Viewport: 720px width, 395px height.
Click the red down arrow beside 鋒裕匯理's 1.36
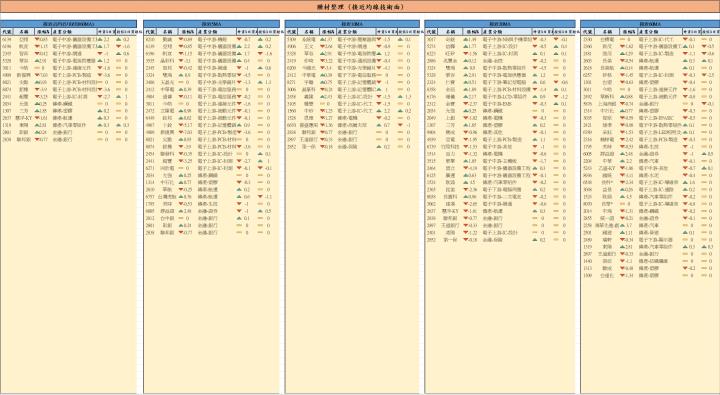[322, 125]
